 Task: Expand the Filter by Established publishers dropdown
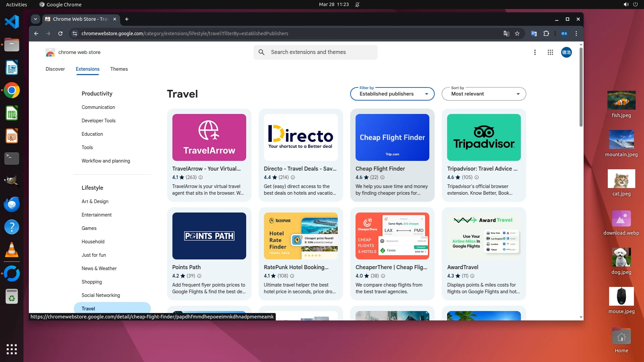392,94
